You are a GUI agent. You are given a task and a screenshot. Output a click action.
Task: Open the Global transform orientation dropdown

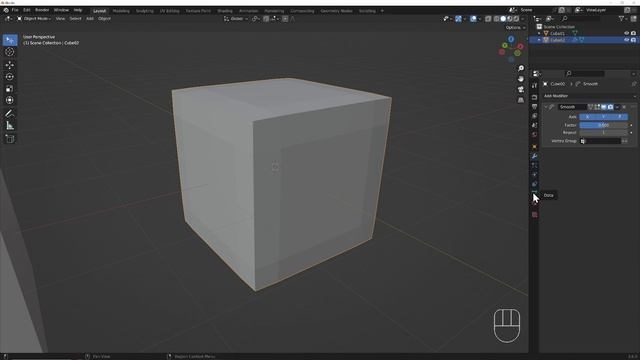(236, 19)
